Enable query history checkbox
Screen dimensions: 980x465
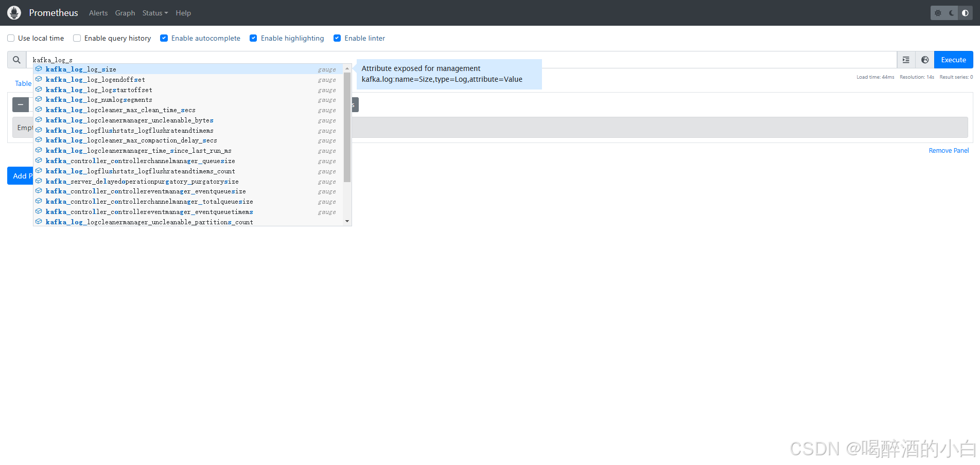coord(77,38)
